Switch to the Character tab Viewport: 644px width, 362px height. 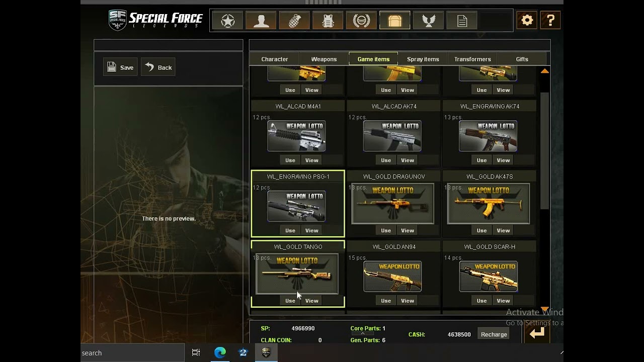click(275, 59)
